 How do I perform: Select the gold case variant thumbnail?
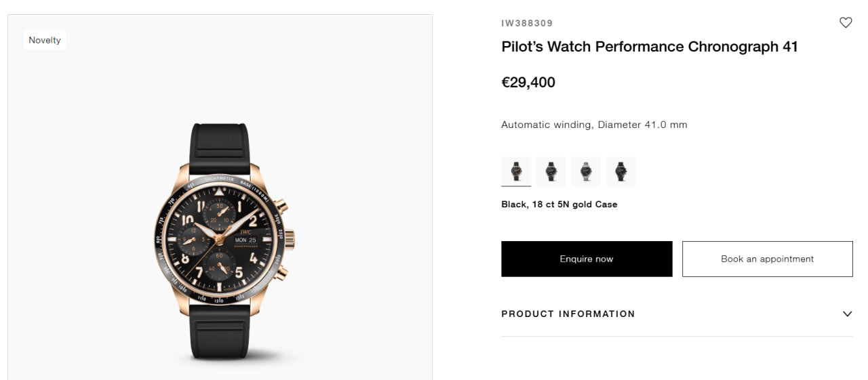point(516,171)
